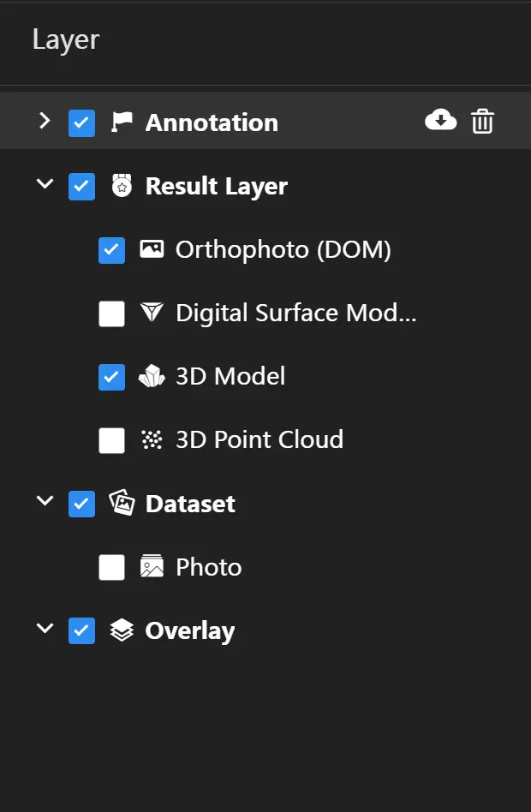
Task: Check the 3D Point Cloud checkbox
Action: click(111, 440)
